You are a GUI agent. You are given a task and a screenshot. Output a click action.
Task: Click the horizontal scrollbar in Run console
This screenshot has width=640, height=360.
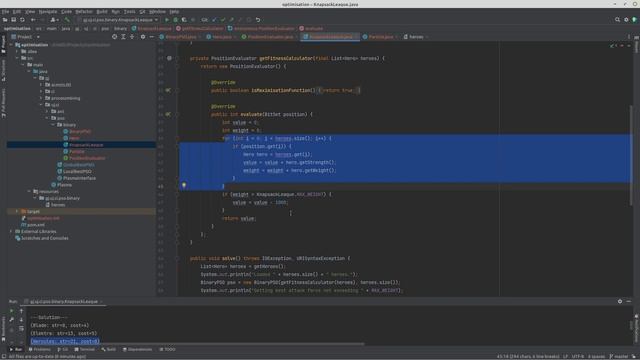(196, 344)
